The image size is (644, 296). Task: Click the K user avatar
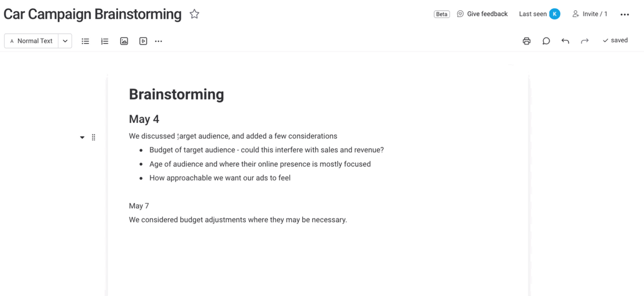point(554,14)
